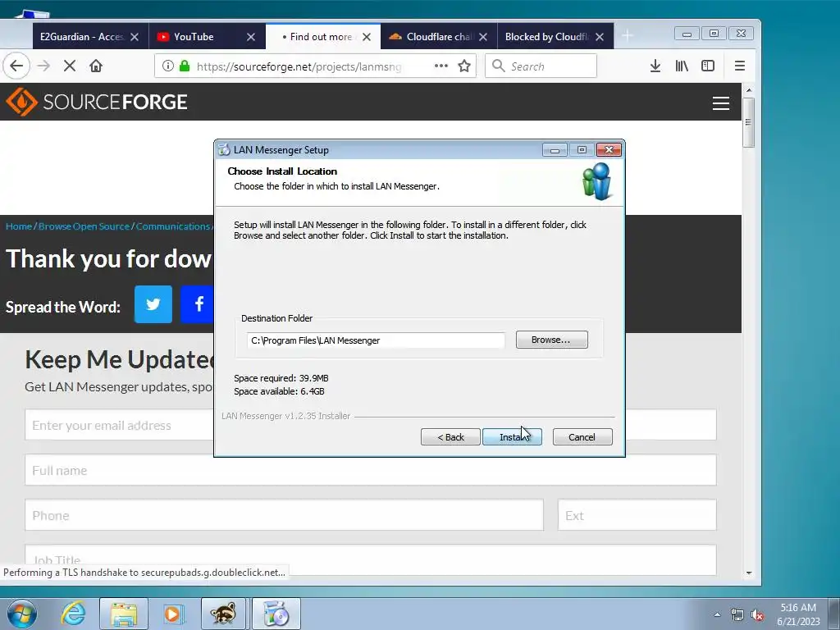Click the Firefox Search box

pyautogui.click(x=541, y=66)
